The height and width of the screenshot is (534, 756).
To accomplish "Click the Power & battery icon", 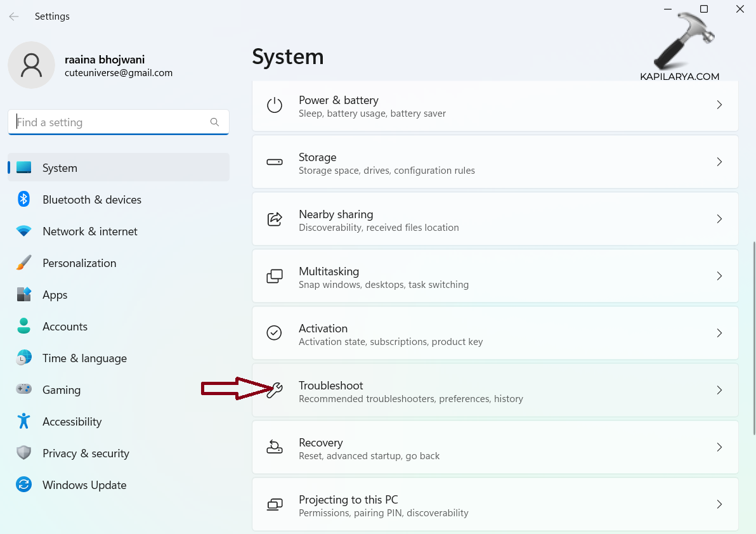I will pyautogui.click(x=275, y=105).
